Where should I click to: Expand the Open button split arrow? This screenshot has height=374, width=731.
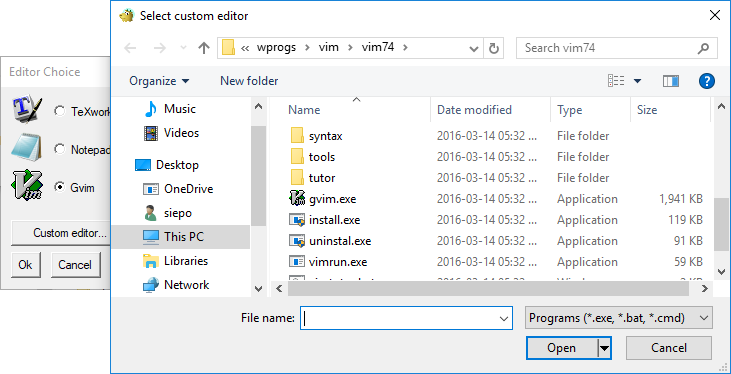pos(604,348)
